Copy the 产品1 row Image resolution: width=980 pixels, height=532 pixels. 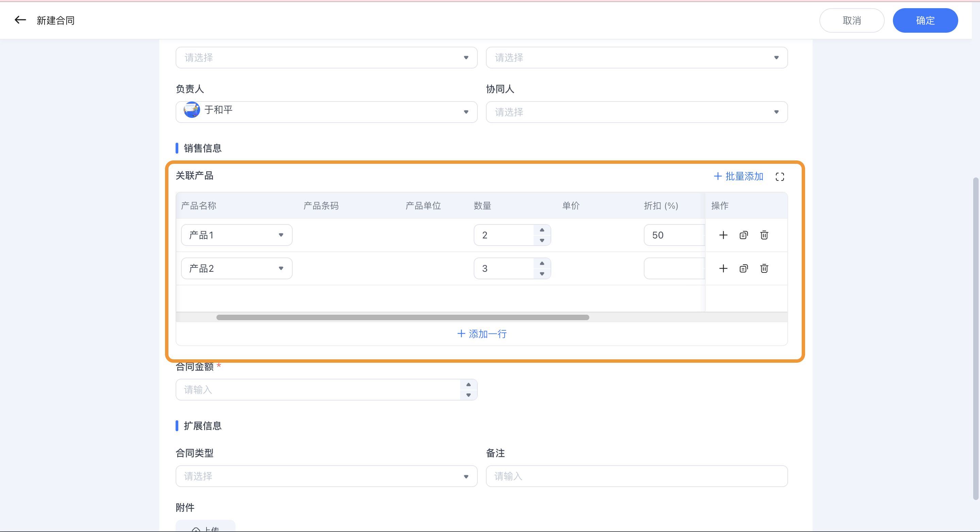pos(744,235)
